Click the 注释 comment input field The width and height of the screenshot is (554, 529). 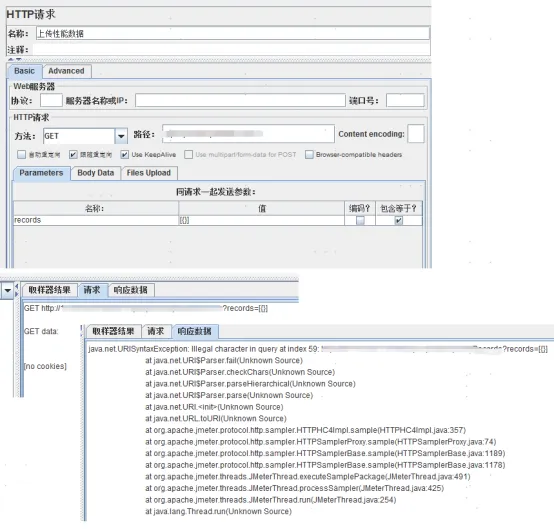[x=231, y=49]
